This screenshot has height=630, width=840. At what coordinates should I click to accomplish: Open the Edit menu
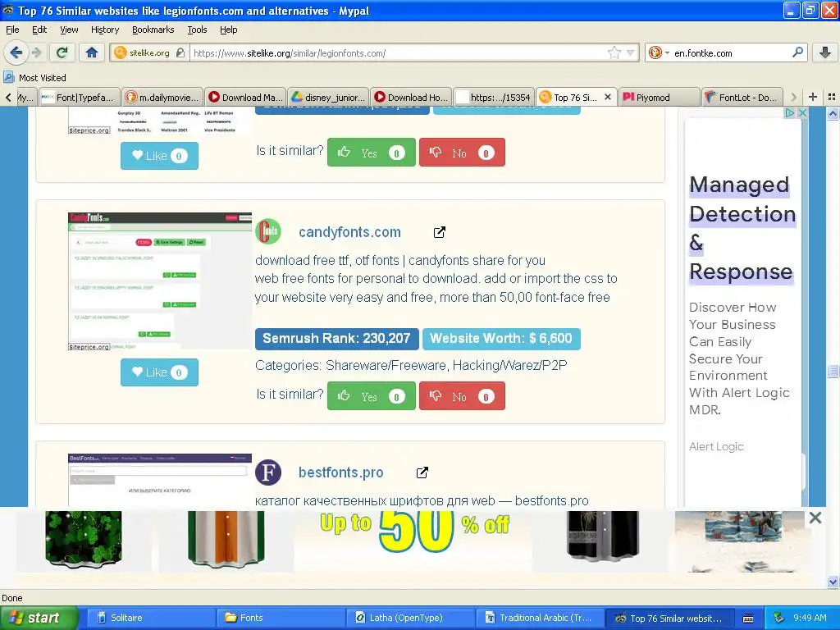point(39,30)
